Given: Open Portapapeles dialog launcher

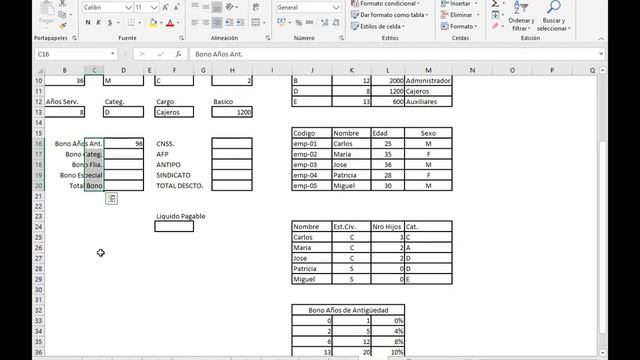Looking at the screenshot, I should (x=74, y=38).
